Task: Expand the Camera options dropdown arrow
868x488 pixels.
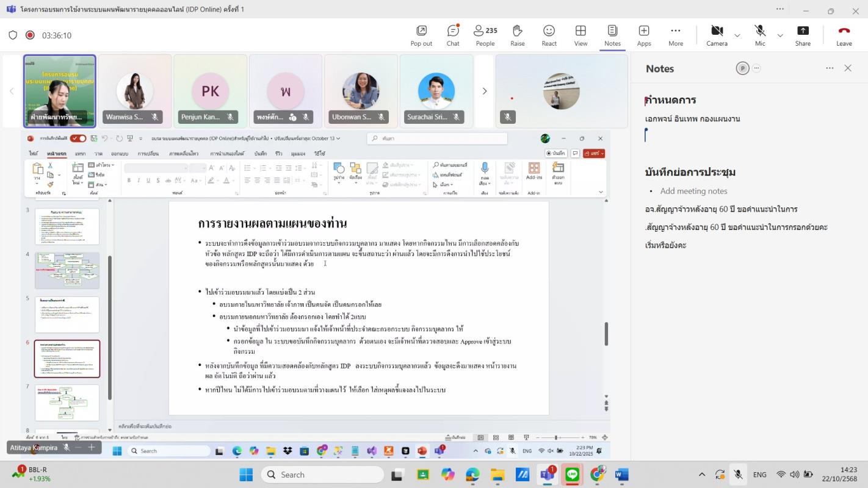Action: (x=737, y=35)
